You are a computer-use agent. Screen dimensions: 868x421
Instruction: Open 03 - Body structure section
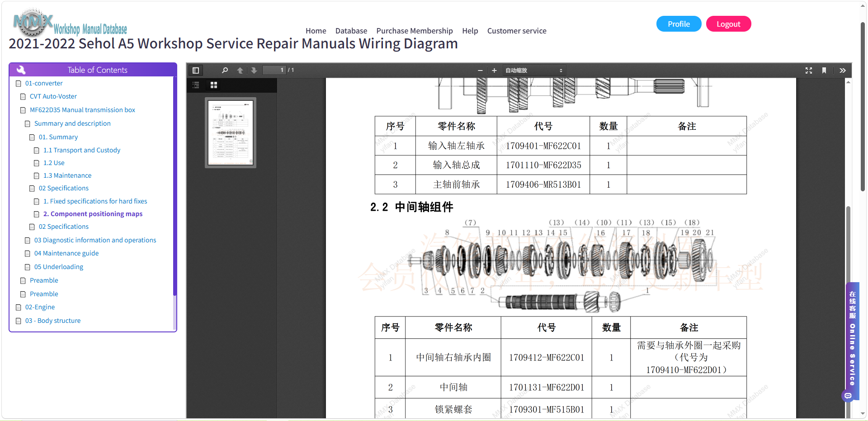tap(53, 321)
